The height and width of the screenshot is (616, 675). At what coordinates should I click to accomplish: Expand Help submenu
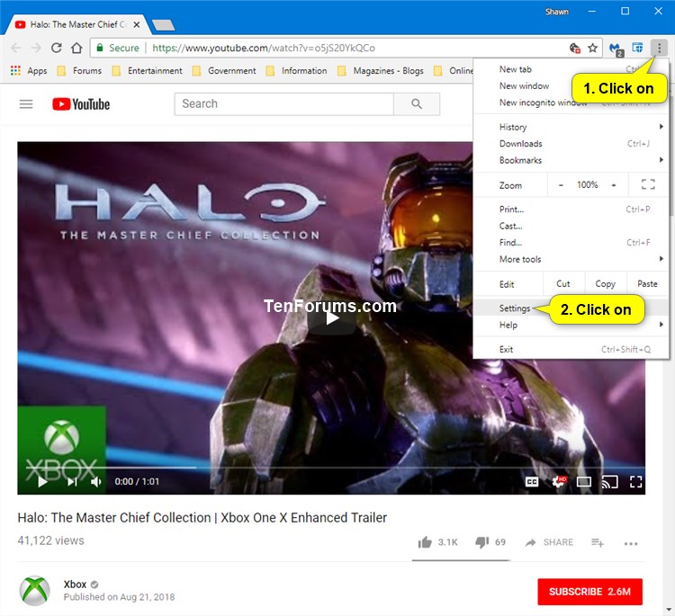point(571,326)
